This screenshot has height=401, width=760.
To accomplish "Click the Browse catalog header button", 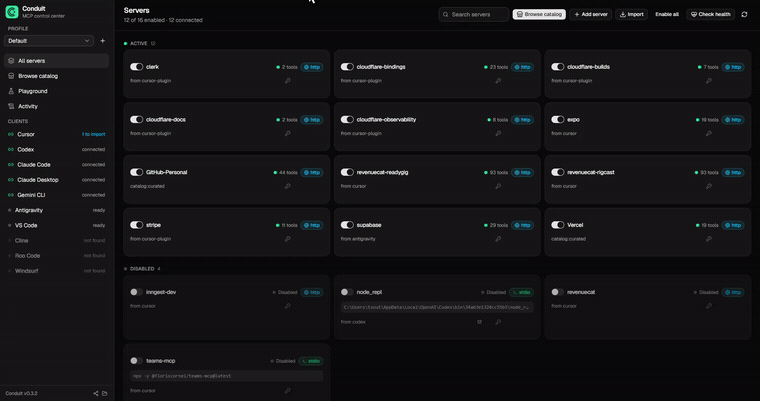I will point(539,15).
